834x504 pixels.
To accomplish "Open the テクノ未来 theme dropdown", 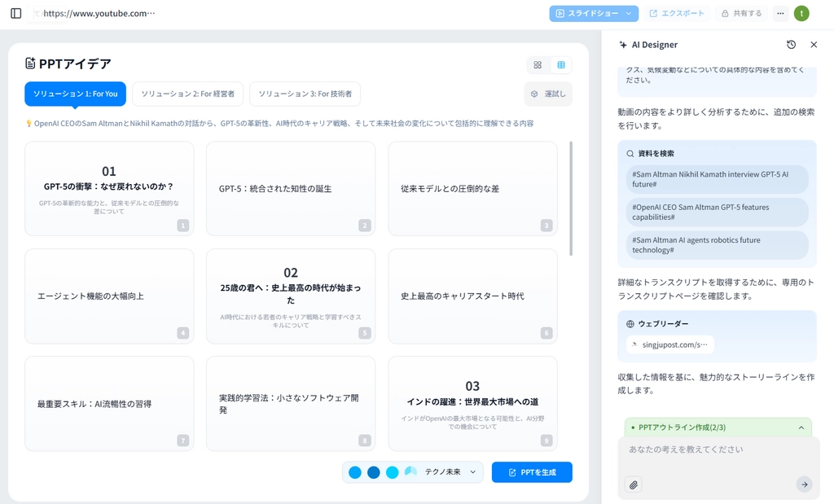I will click(x=473, y=472).
